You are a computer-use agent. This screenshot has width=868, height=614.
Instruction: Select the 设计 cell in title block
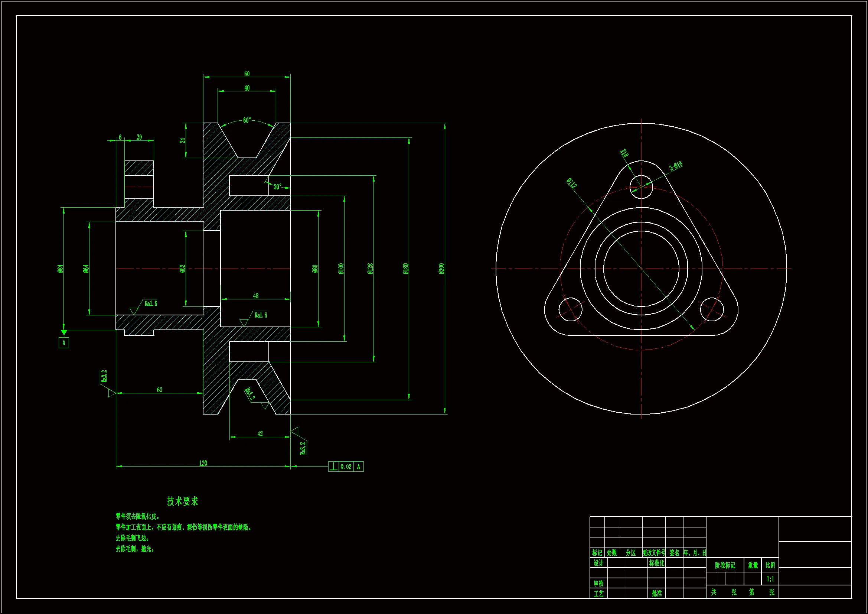click(598, 563)
